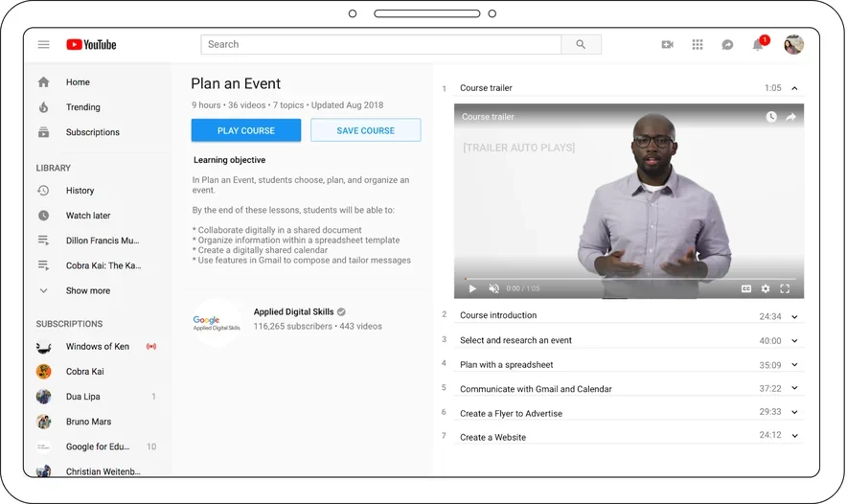
Task: Click the Create a Website title
Action: coord(492,437)
